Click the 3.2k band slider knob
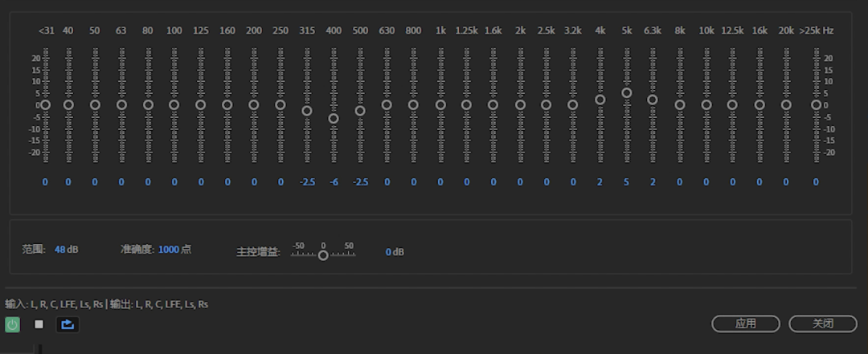Screen dimensions: 868x354 (573, 104)
